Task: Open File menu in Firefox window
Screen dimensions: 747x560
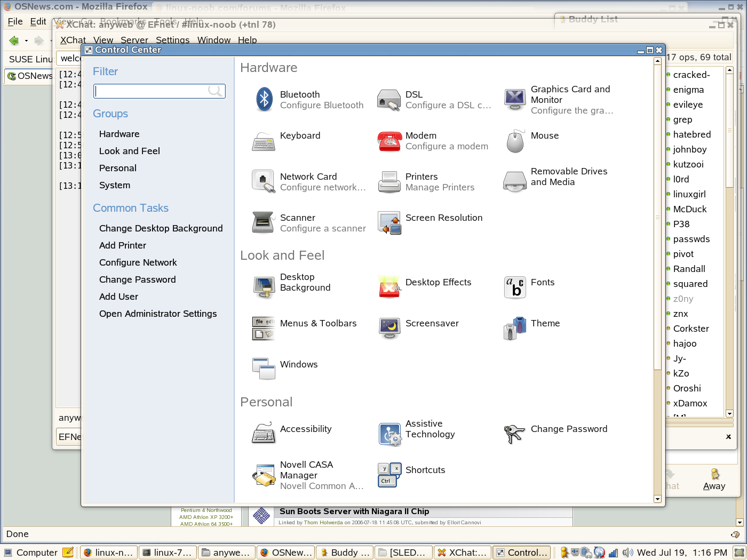Action: (x=15, y=21)
